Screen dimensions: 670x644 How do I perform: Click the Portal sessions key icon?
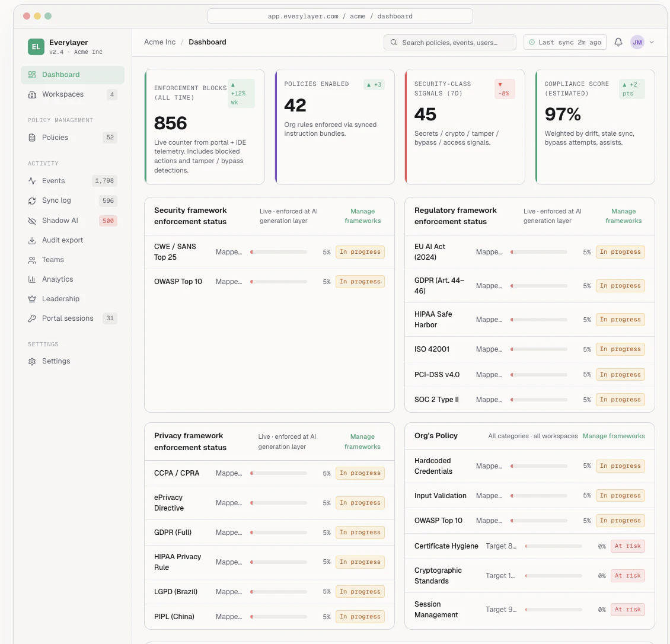[x=31, y=318]
